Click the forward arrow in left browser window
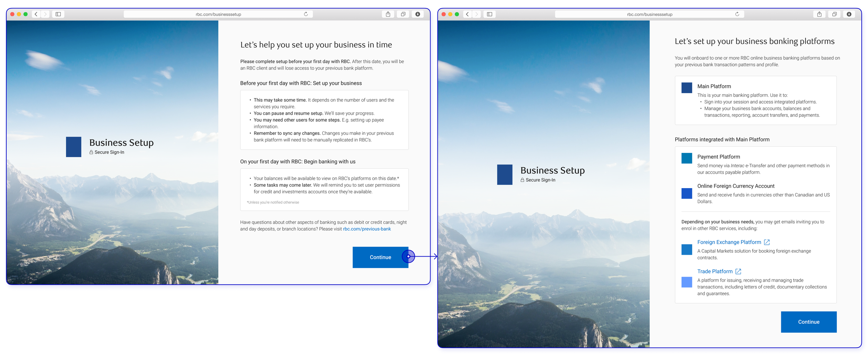This screenshot has width=868, height=356. coord(45,14)
